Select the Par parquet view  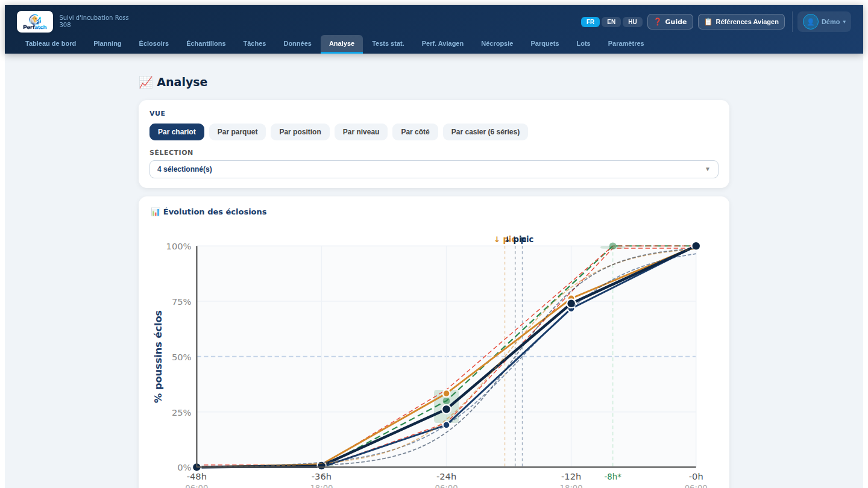237,132
